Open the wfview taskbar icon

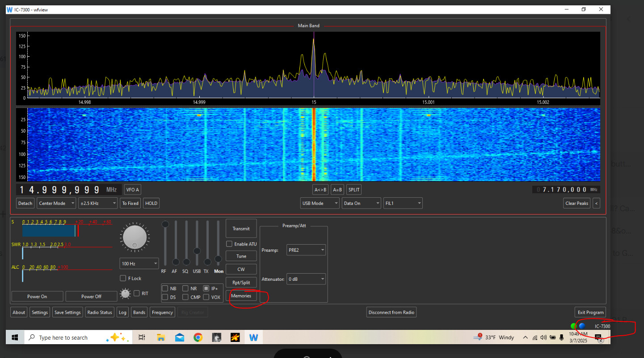(x=253, y=337)
